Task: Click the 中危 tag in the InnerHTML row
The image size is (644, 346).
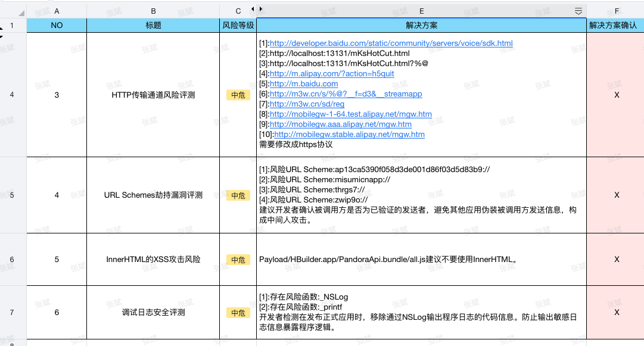Action: tap(238, 260)
